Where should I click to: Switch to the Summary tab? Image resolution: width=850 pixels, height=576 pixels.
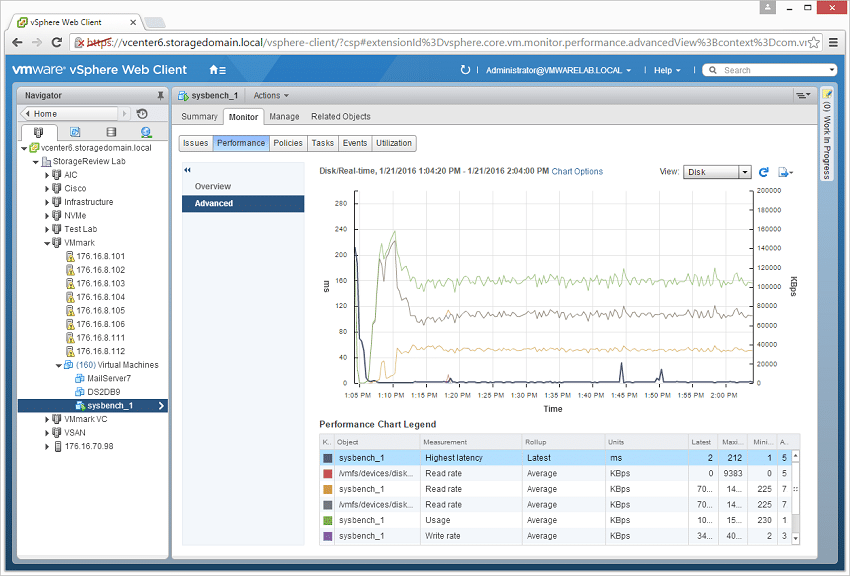(199, 117)
